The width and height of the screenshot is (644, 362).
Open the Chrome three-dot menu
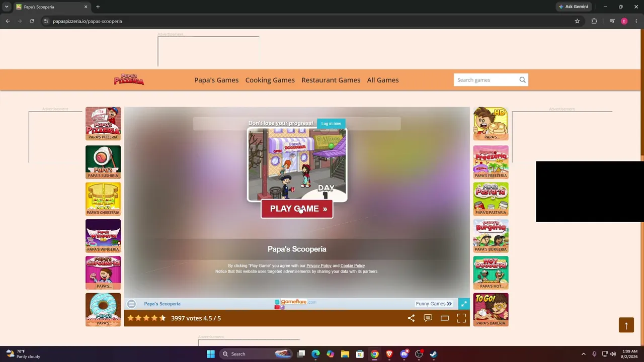[636, 21]
